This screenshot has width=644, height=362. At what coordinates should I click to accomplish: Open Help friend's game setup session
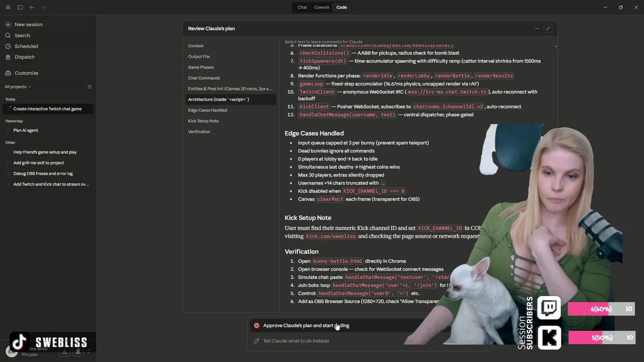(x=45, y=152)
